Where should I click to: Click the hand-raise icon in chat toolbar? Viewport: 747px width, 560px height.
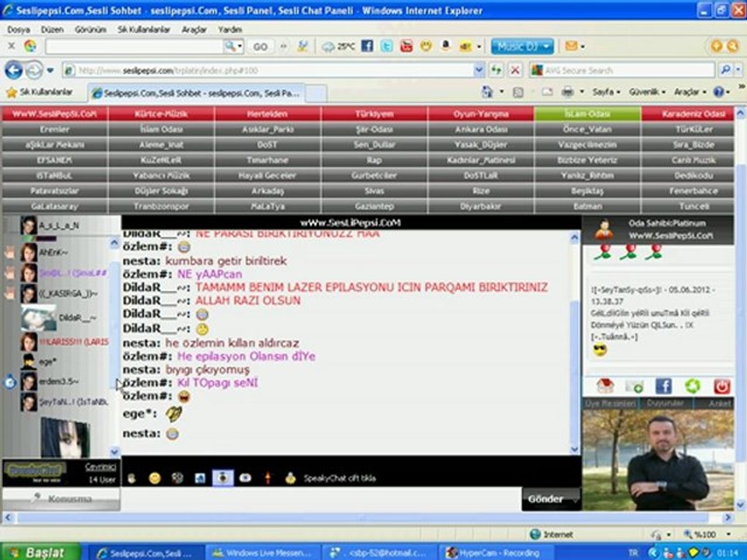tap(132, 478)
